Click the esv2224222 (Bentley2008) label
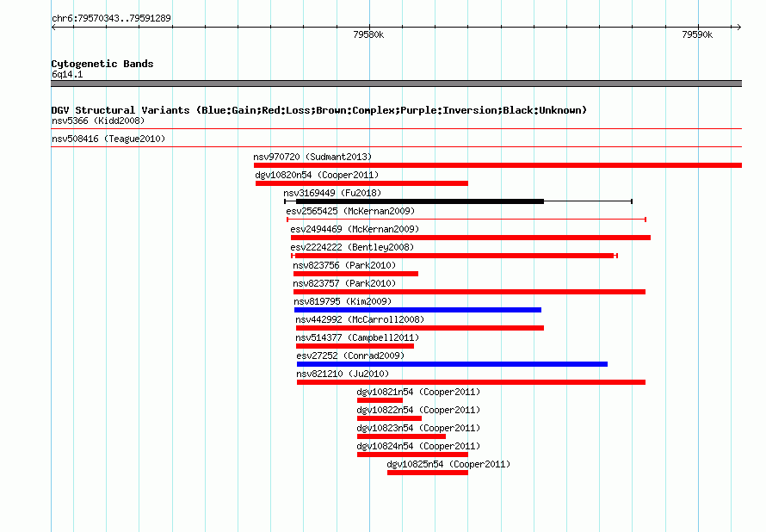Viewport: 766px width, 532px height. pos(352,247)
